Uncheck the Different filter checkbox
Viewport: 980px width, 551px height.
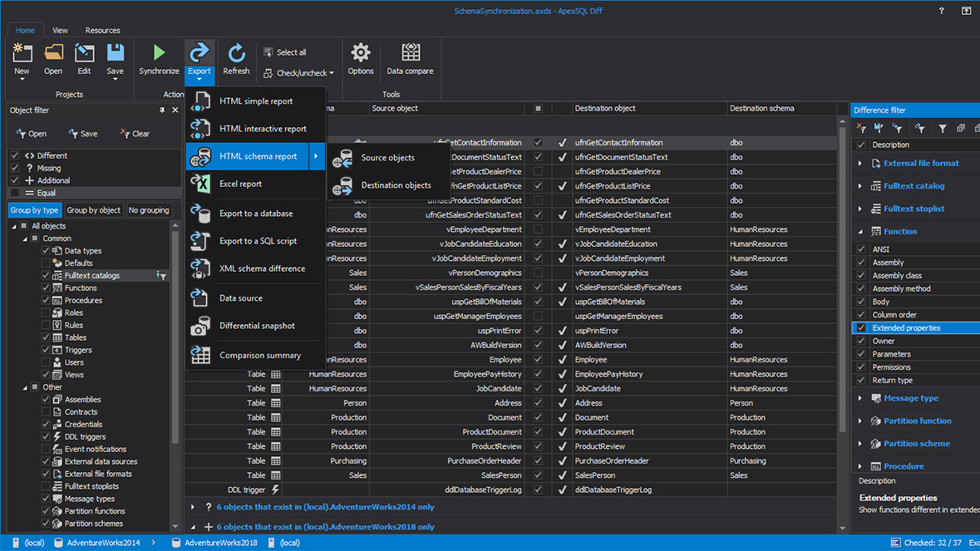click(x=14, y=155)
